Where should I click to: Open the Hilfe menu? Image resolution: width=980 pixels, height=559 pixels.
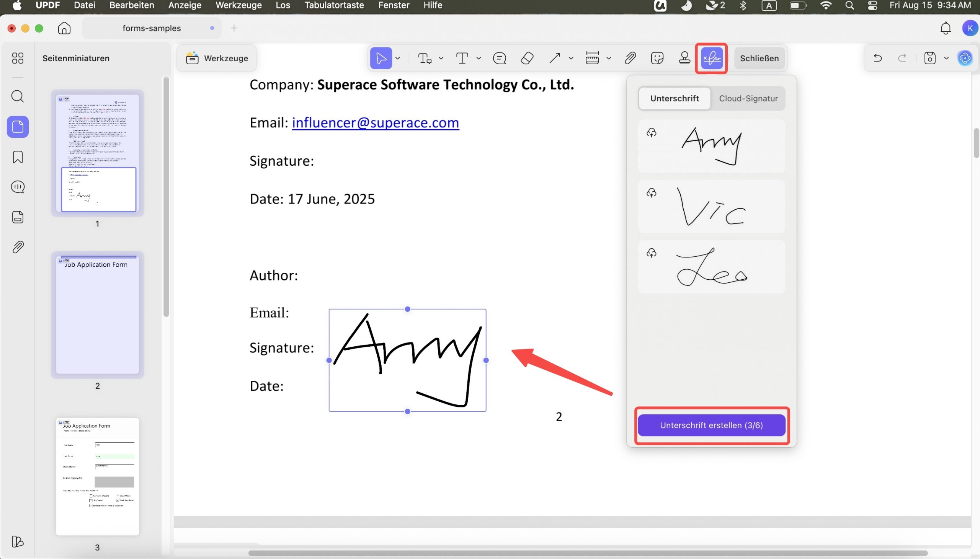[433, 5]
